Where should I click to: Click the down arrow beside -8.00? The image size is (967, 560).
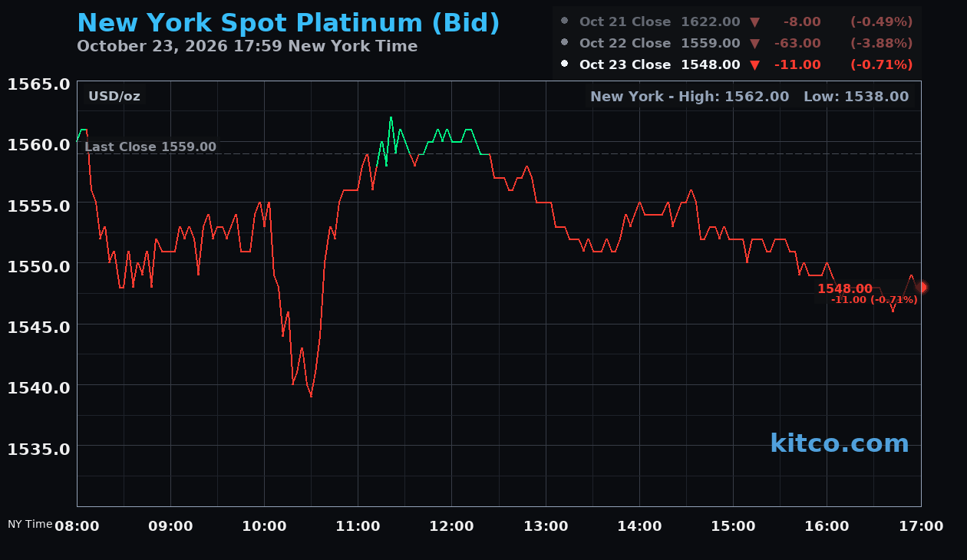point(754,21)
